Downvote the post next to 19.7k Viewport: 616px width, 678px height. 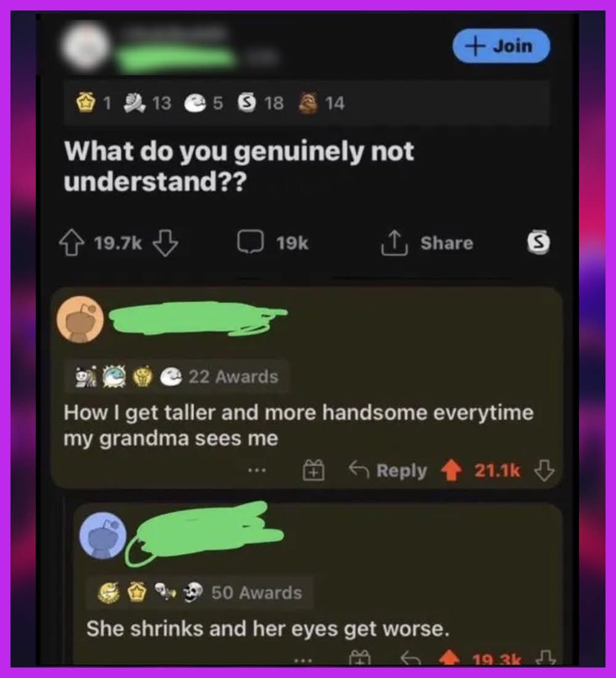click(166, 243)
